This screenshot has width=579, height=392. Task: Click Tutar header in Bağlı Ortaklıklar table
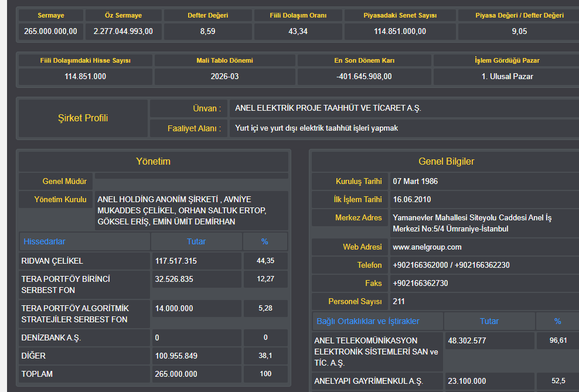489,321
